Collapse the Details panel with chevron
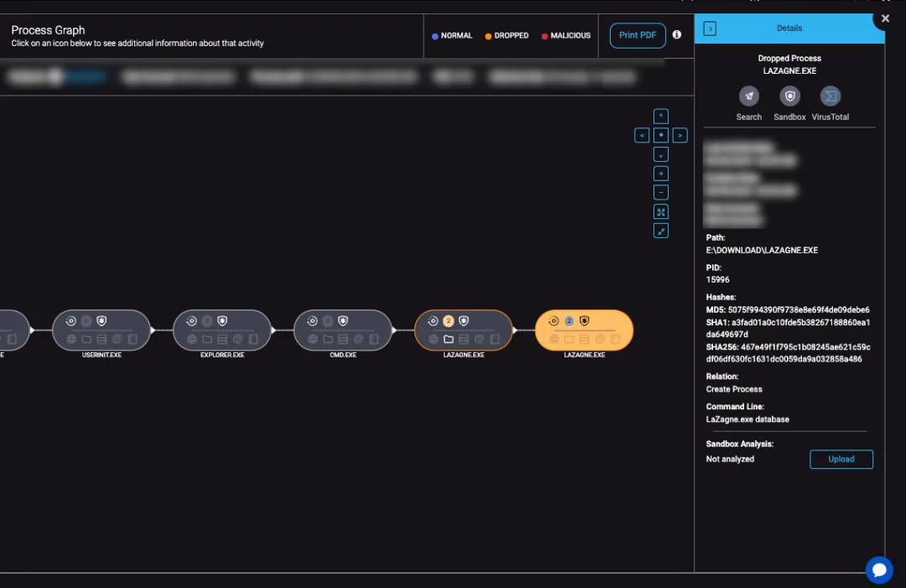Viewport: 906px width, 588px height. point(710,29)
